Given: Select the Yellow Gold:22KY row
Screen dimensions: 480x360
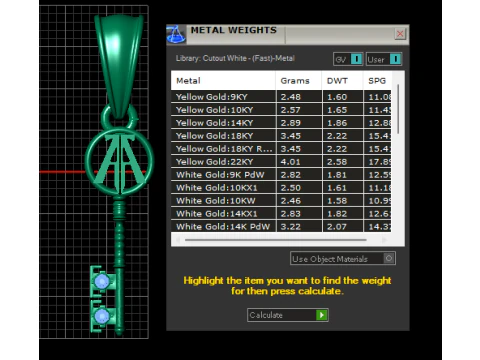Looking at the screenshot, I should [x=281, y=162].
